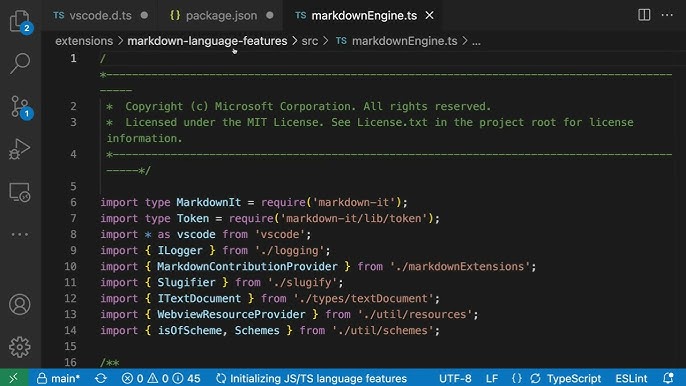Open problems panel via errors and warnings
This screenshot has height=386, width=686.
(161, 378)
